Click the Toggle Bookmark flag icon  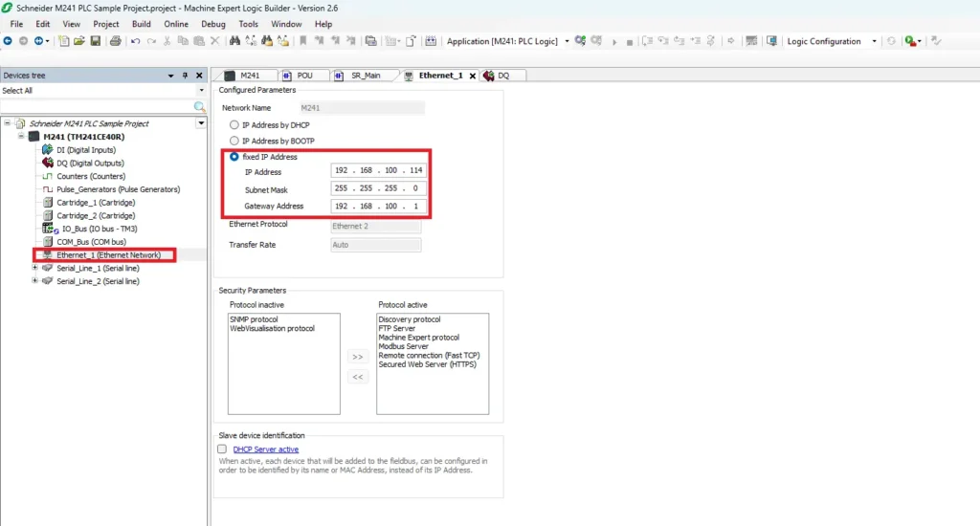tap(303, 41)
